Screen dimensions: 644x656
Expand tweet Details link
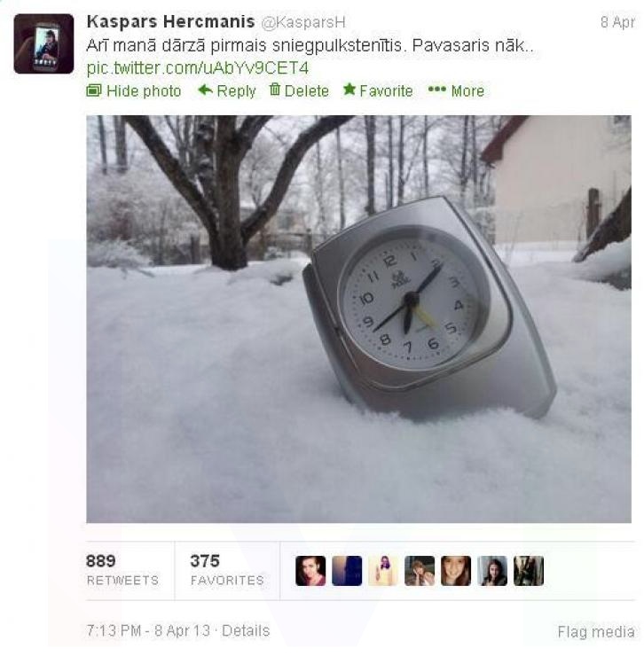coord(246,630)
